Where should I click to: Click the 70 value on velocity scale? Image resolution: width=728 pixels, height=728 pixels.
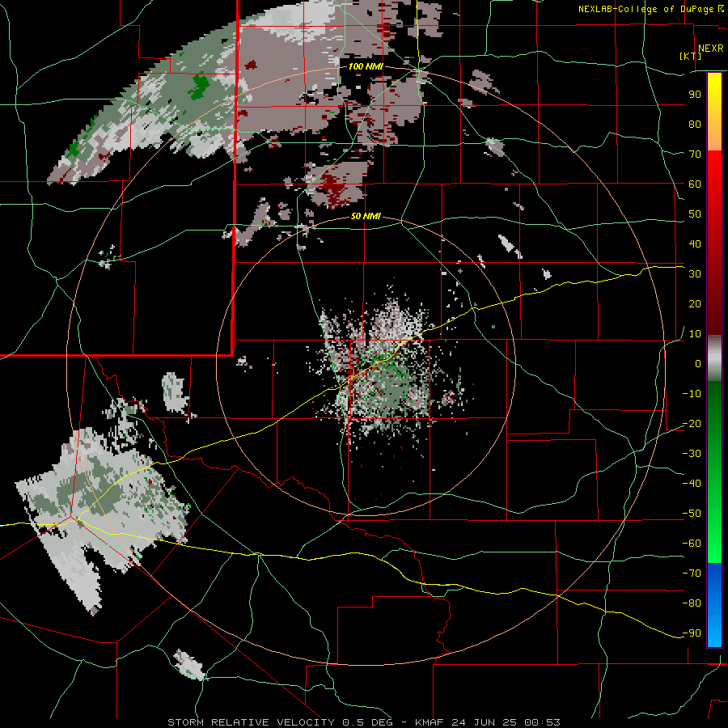[695, 154]
